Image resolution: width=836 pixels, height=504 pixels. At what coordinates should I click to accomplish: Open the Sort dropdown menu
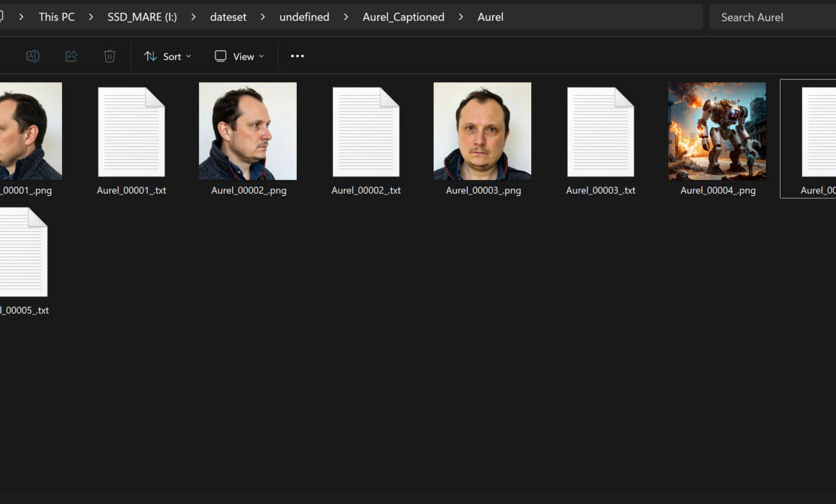168,56
